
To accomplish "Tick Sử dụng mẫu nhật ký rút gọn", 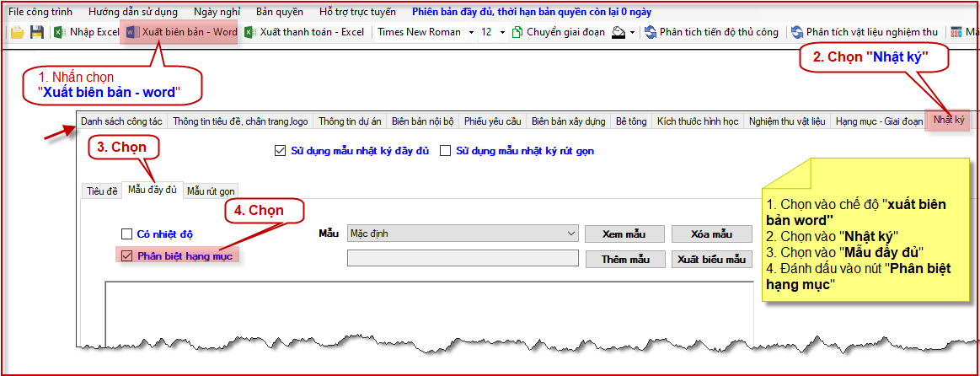I will tap(446, 152).
